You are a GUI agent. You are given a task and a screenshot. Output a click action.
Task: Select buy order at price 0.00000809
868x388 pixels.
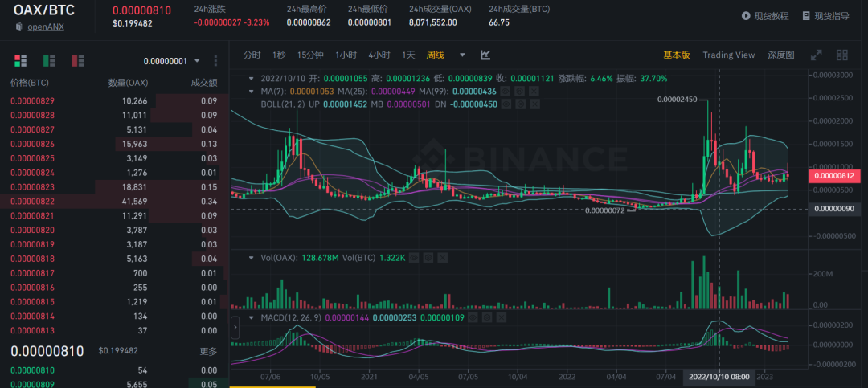pyautogui.click(x=114, y=382)
